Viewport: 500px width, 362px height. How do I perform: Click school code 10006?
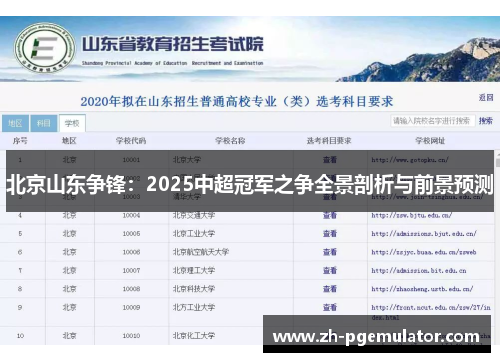[131, 252]
